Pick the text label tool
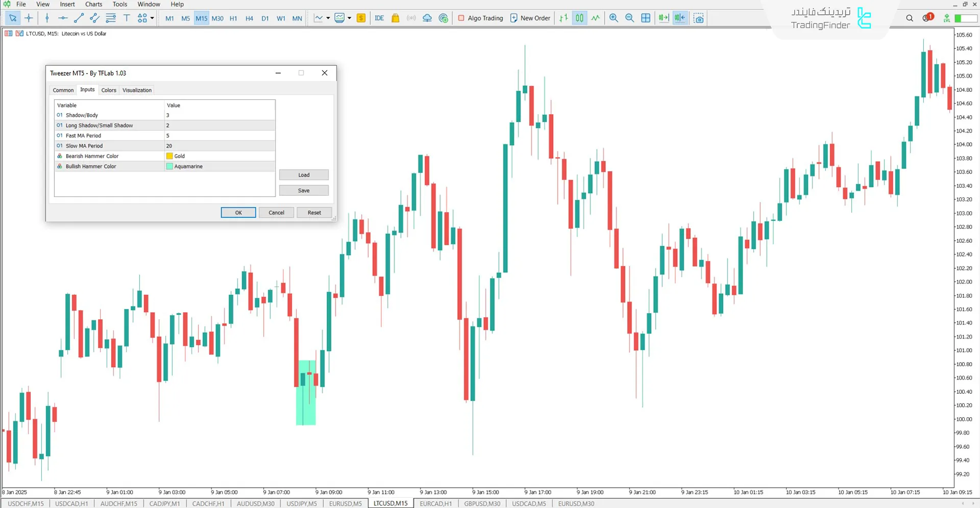Viewport: 980px width, 508px height. click(x=127, y=18)
